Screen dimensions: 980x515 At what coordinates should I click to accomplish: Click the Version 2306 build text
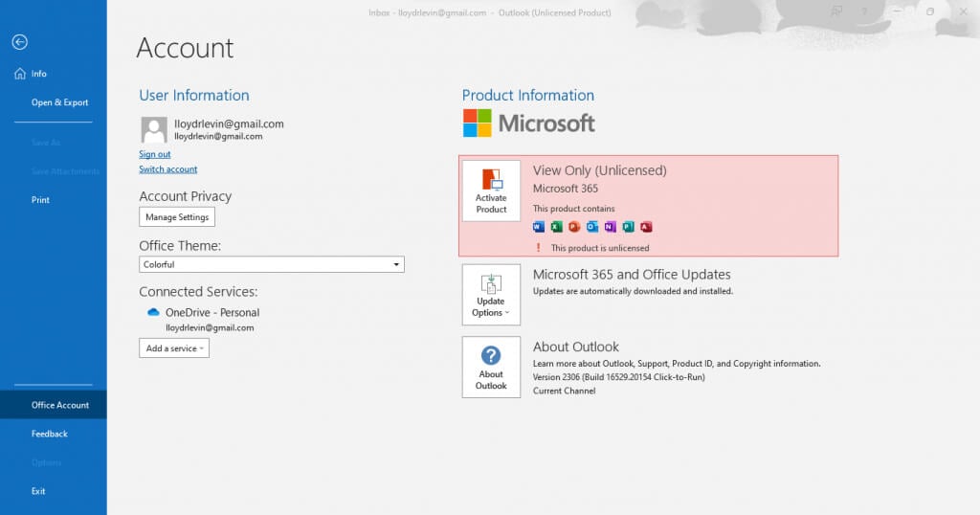tap(619, 377)
